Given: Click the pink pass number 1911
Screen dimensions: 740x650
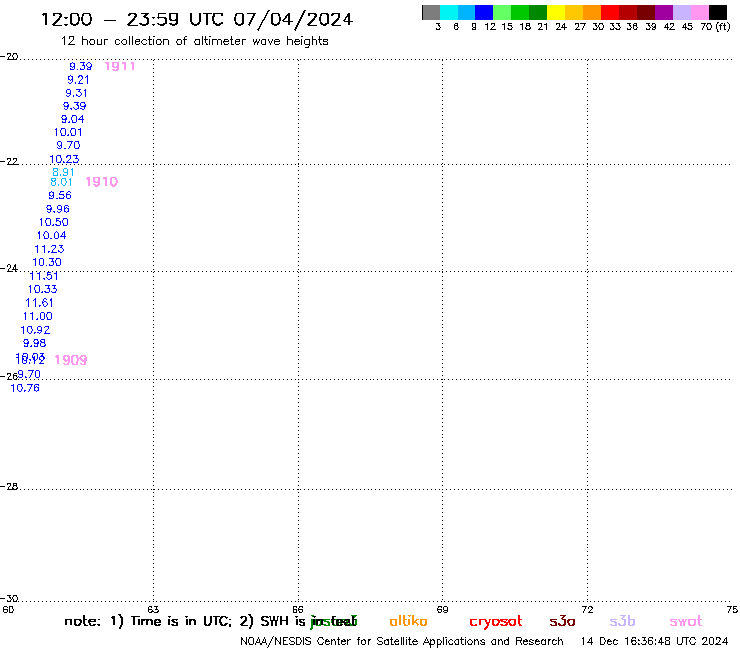Looking at the screenshot, I should point(120,66).
